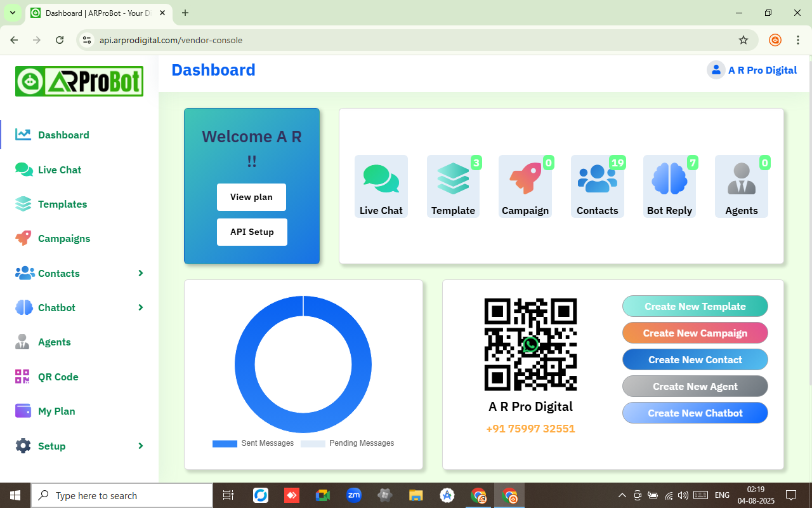This screenshot has width=812, height=508.
Task: Open the Live Chat tile icon
Action: coord(381,179)
